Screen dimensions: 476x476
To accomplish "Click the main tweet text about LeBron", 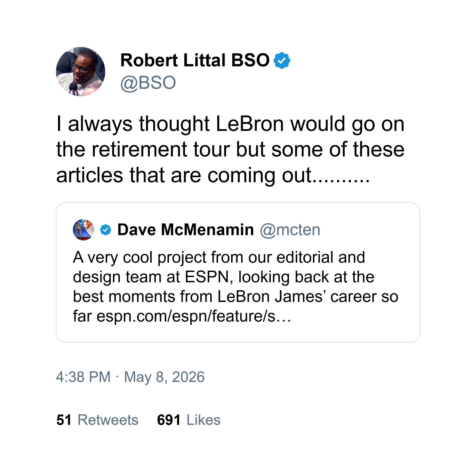I will pyautogui.click(x=230, y=149).
